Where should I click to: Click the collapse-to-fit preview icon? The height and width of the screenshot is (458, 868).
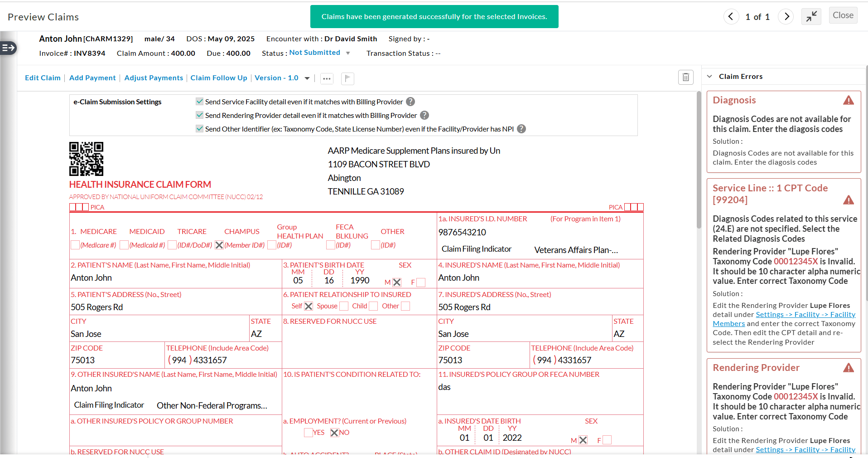pyautogui.click(x=811, y=16)
